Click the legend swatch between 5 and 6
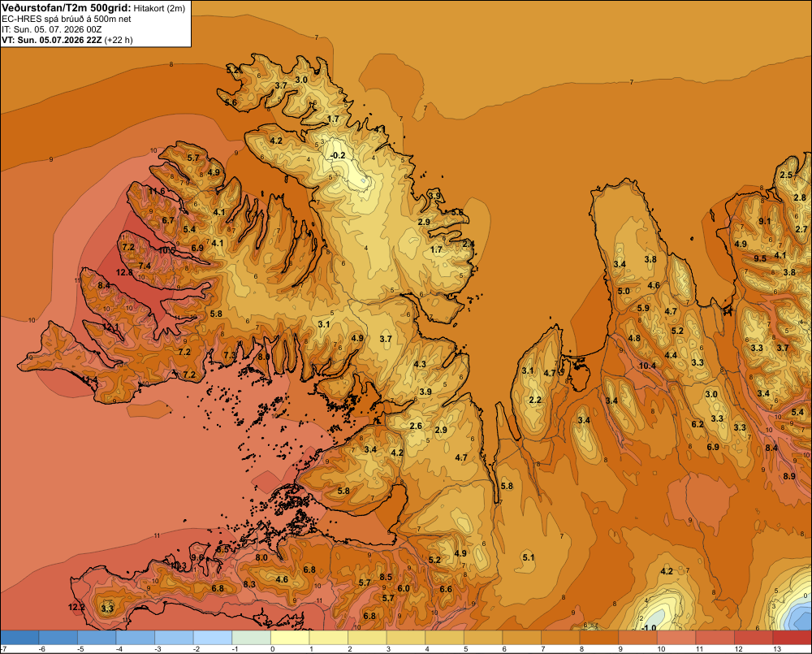 (483, 637)
